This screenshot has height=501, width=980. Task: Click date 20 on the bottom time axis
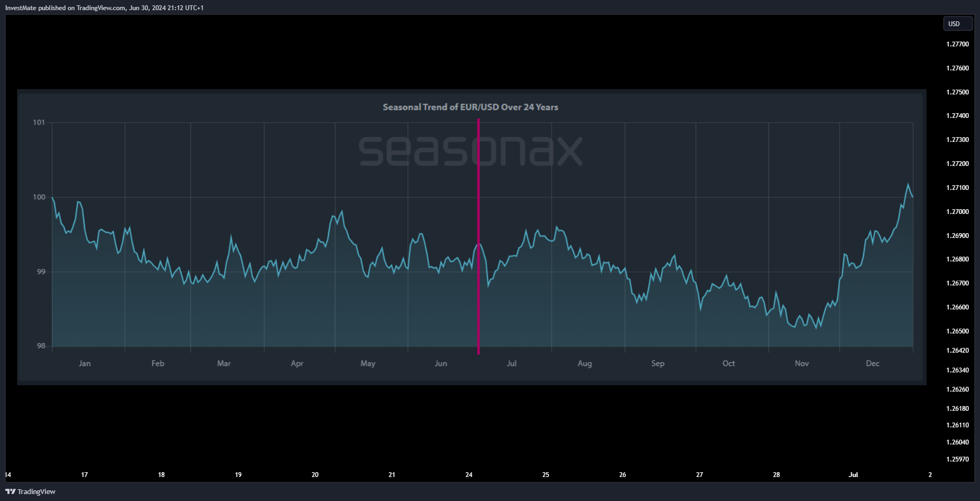(x=315, y=475)
